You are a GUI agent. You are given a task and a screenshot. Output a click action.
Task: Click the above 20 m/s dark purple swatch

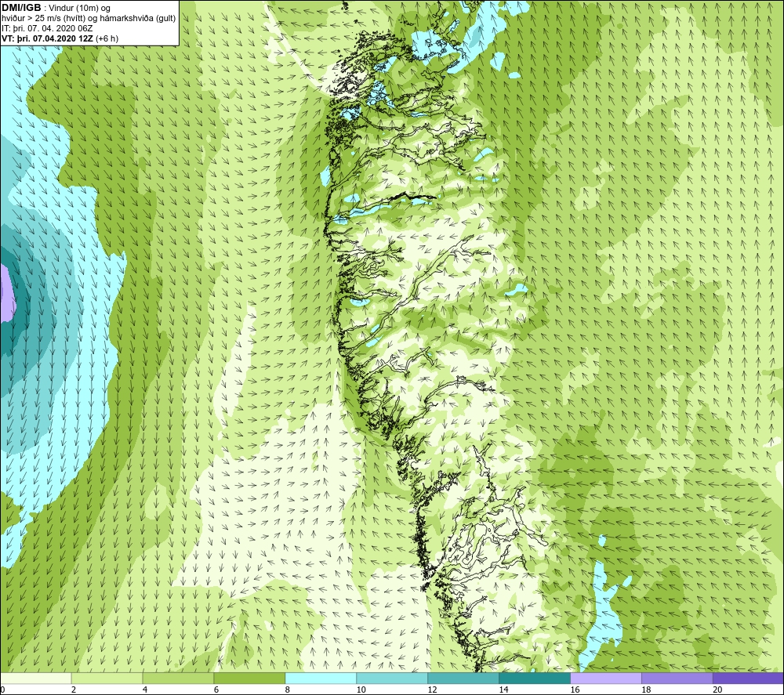pyautogui.click(x=749, y=678)
